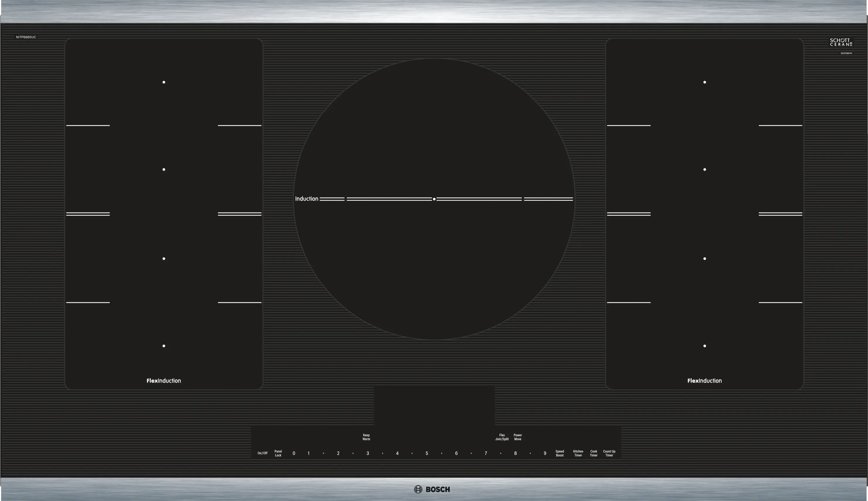Click the Schott Ceran logo
The image size is (868, 501).
[x=841, y=42]
